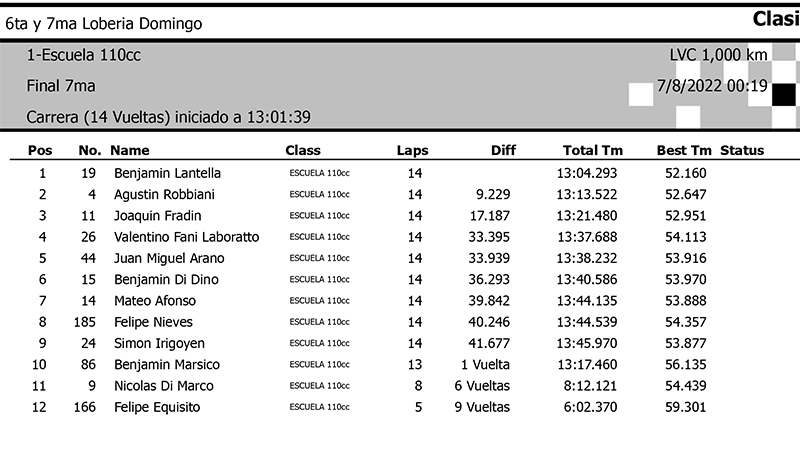The image size is (800, 452).
Task: Click Benjamin Marsico's 1 Vuelta difference
Action: [485, 365]
